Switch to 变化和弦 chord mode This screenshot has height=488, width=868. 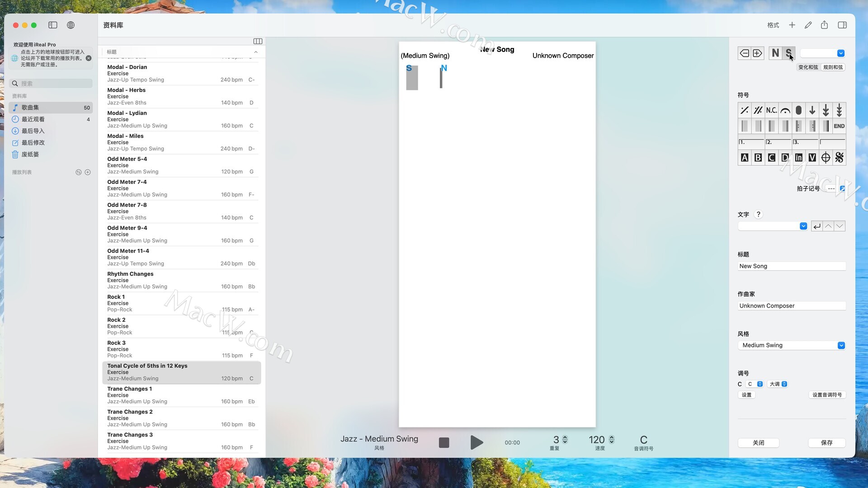(808, 67)
